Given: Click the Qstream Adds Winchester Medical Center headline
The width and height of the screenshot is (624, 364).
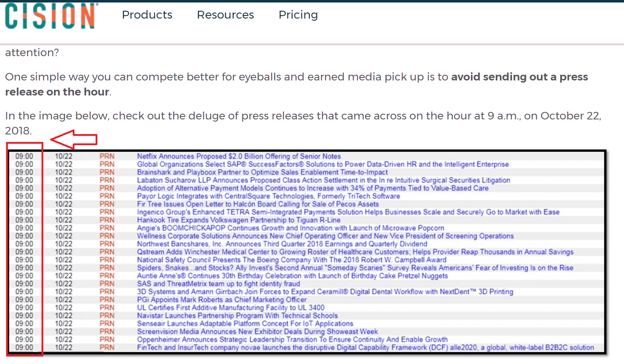Looking at the screenshot, I should click(x=355, y=252).
